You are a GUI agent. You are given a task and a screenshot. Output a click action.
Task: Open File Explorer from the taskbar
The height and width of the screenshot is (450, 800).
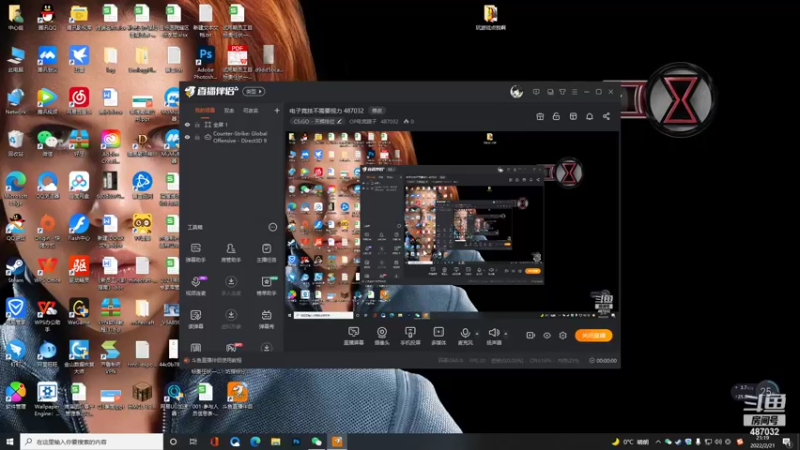click(276, 441)
